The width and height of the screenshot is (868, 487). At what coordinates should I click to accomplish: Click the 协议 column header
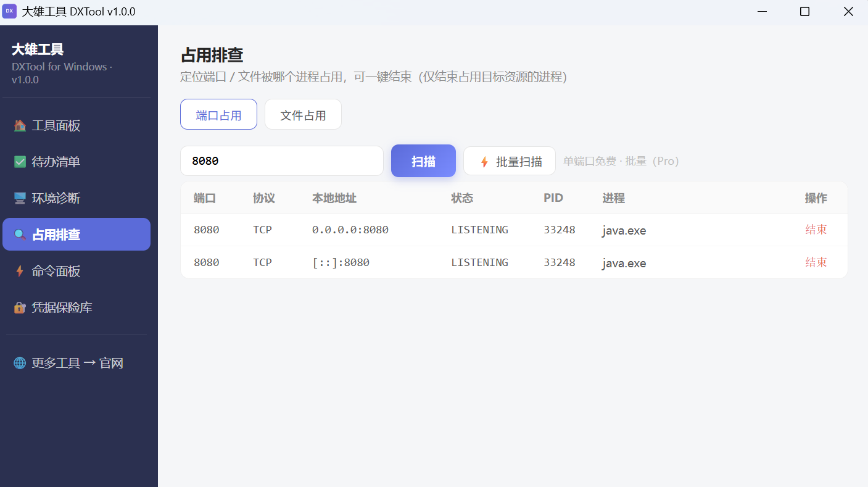coord(264,198)
